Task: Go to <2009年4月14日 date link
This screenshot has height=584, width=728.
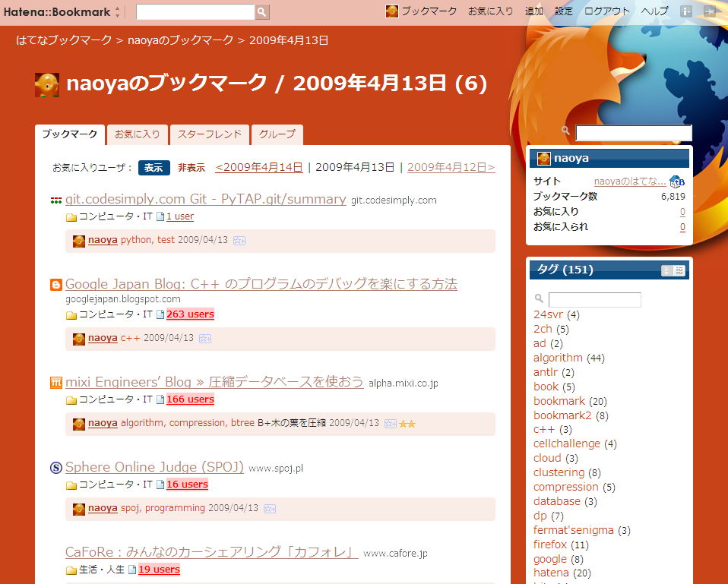Action: click(259, 167)
